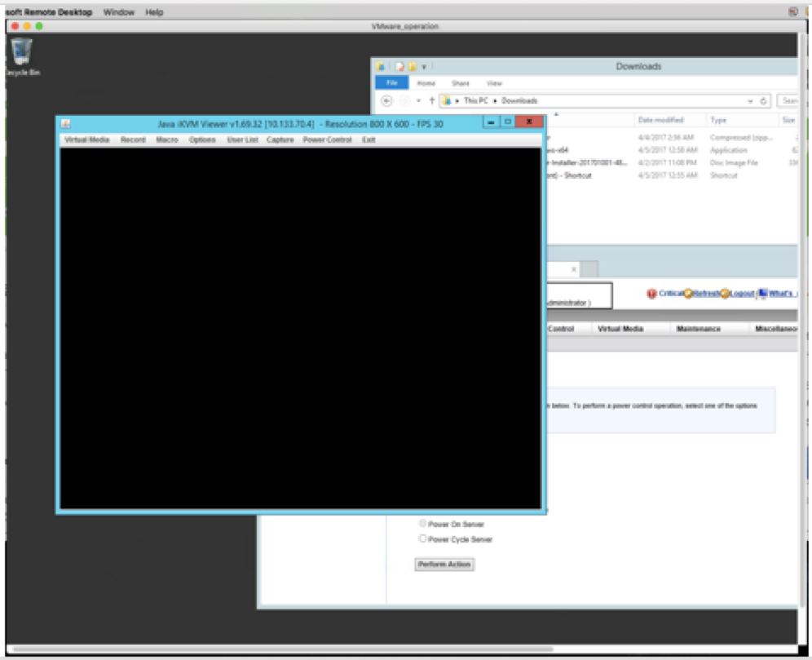
Task: Sort files by Size column header
Action: (x=788, y=120)
